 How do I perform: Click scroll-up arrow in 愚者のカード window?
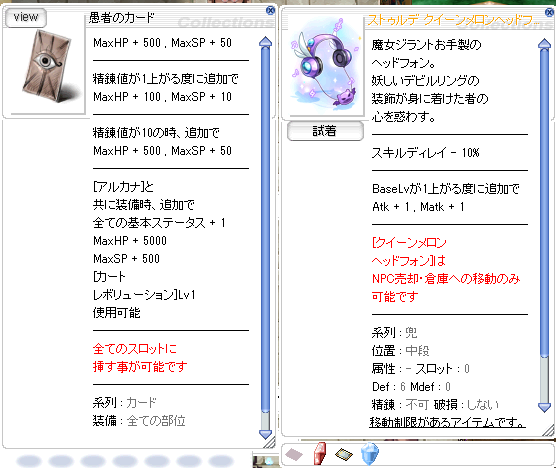(x=265, y=42)
